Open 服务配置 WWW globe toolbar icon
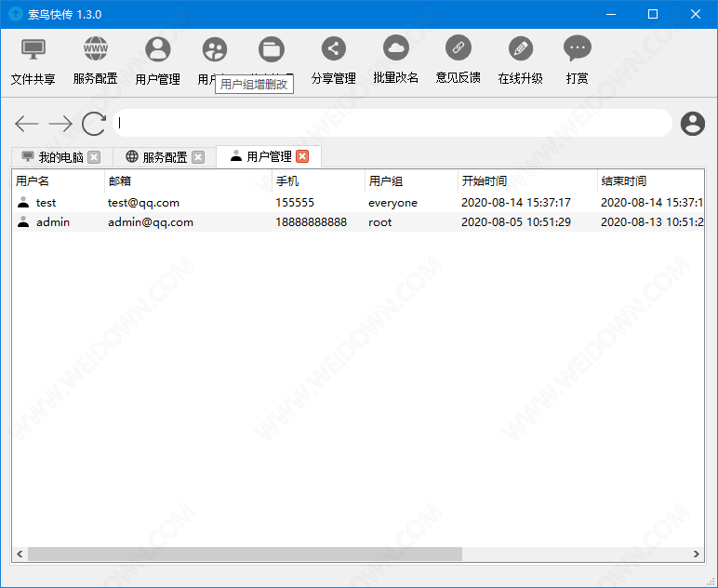 pos(95,49)
